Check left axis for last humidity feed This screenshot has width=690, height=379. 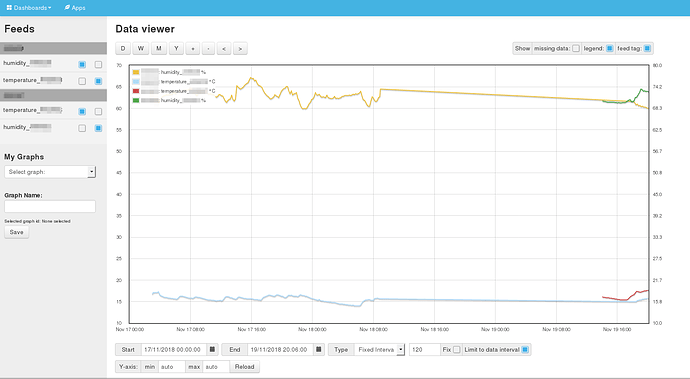[x=82, y=128]
